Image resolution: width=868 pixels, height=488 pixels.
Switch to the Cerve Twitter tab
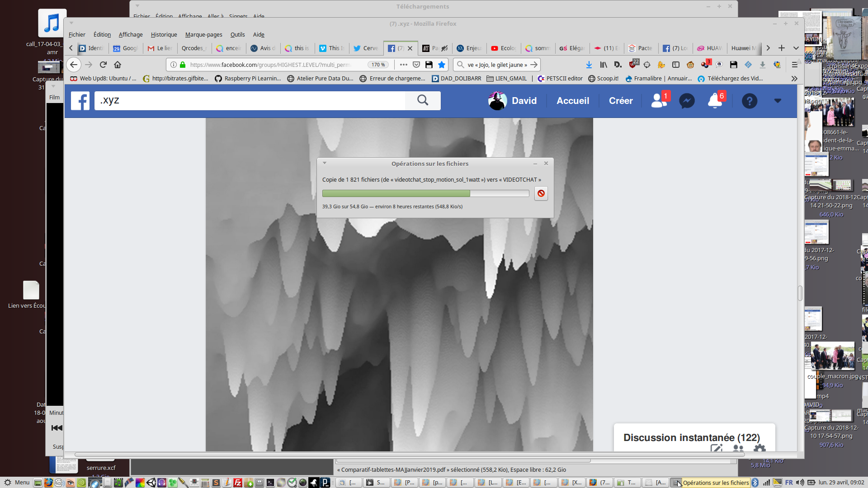click(366, 48)
